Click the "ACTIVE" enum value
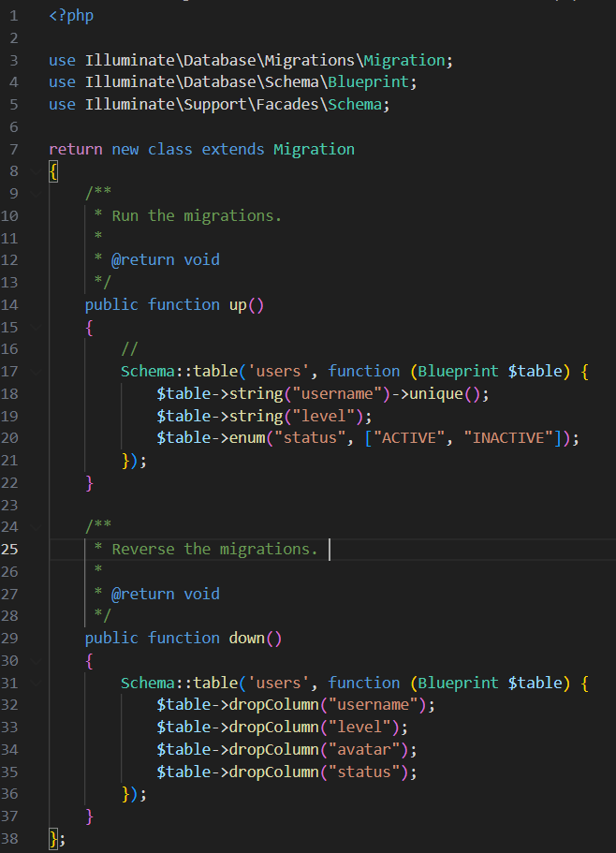 [409, 438]
